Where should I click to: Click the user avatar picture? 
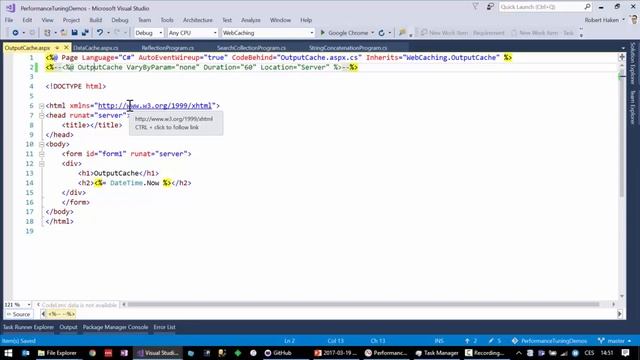coord(634,20)
